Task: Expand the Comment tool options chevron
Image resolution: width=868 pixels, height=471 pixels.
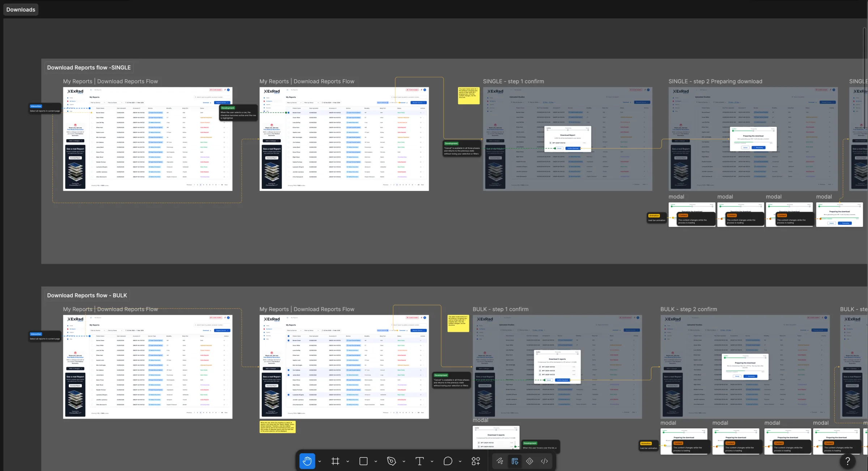Action: (460, 461)
